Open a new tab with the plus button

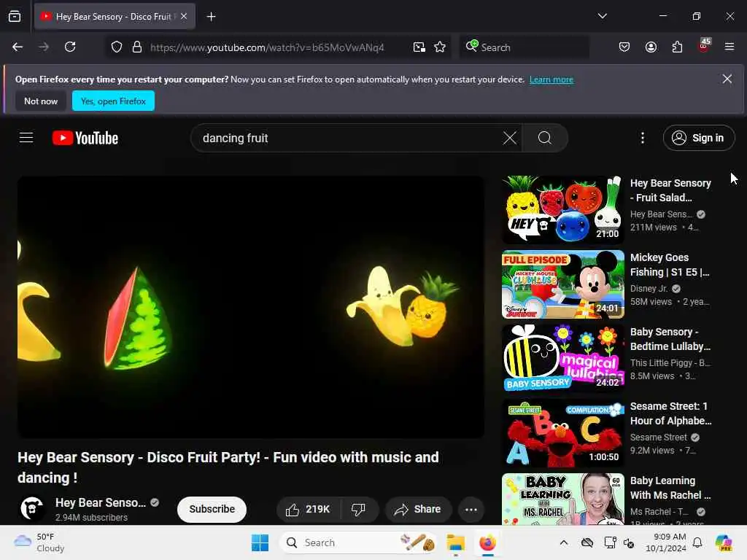(x=211, y=17)
